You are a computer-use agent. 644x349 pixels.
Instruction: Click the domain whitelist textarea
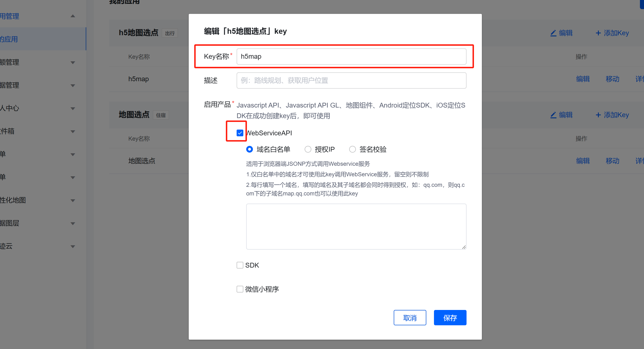(356, 227)
